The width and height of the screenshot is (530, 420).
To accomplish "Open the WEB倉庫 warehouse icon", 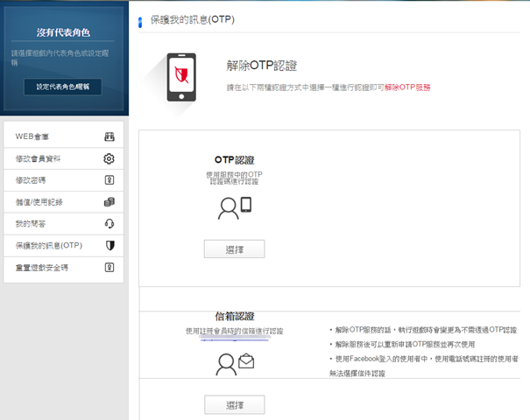I will (x=110, y=137).
